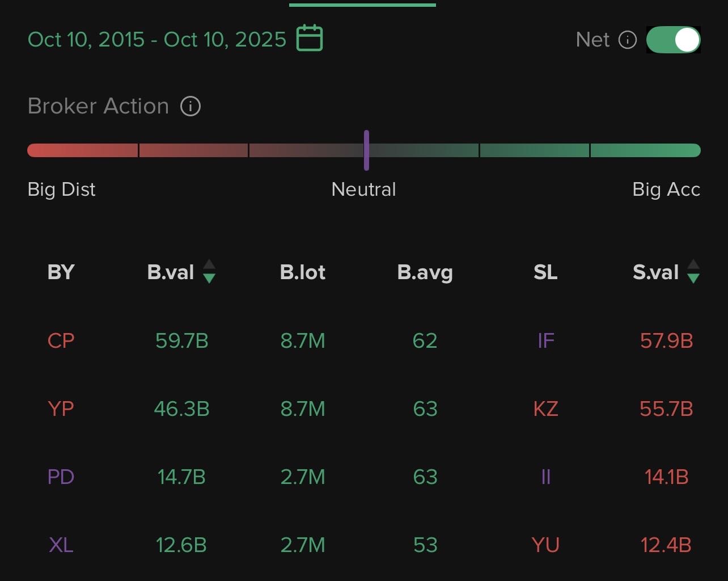
Task: Select seller broker YU
Action: pos(545,545)
